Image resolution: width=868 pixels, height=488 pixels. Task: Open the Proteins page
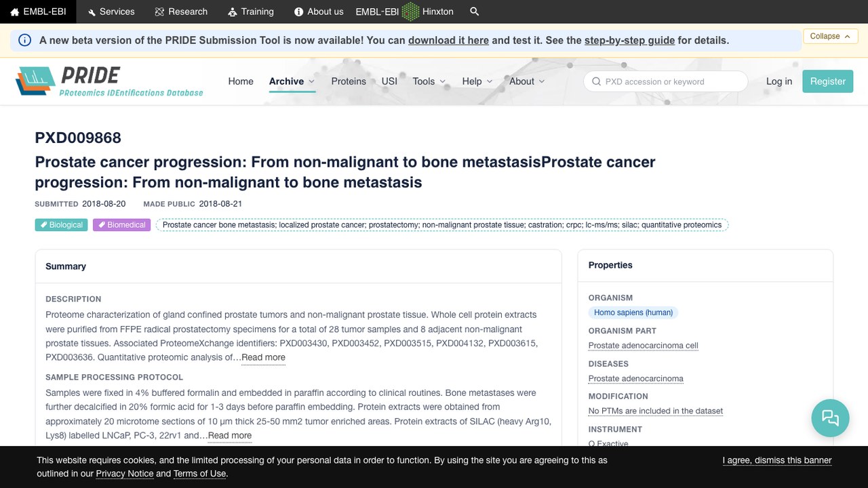(349, 81)
